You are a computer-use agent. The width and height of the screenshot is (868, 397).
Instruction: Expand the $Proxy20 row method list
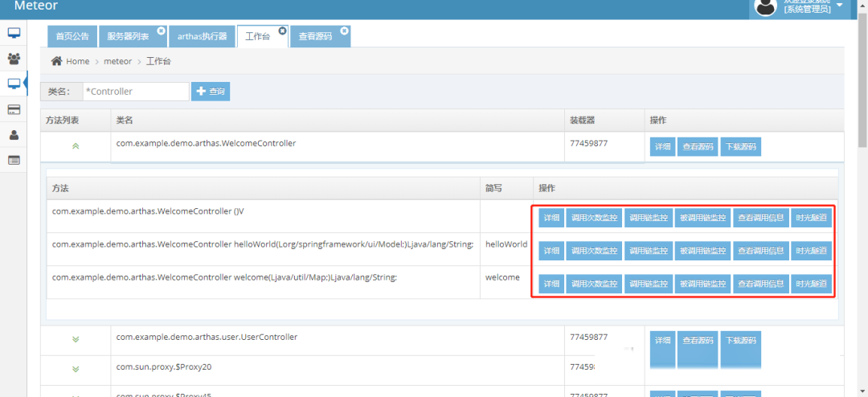click(76, 369)
